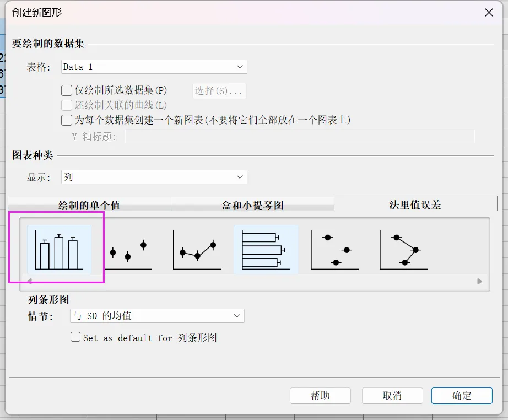Enable 仅绘制所选数据集 checkbox
Screen dimensions: 508x420
pos(67,90)
